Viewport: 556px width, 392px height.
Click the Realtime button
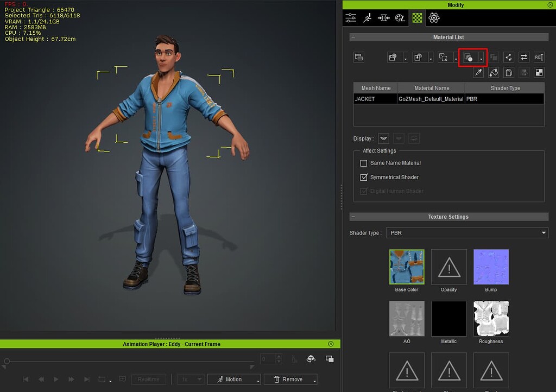149,379
